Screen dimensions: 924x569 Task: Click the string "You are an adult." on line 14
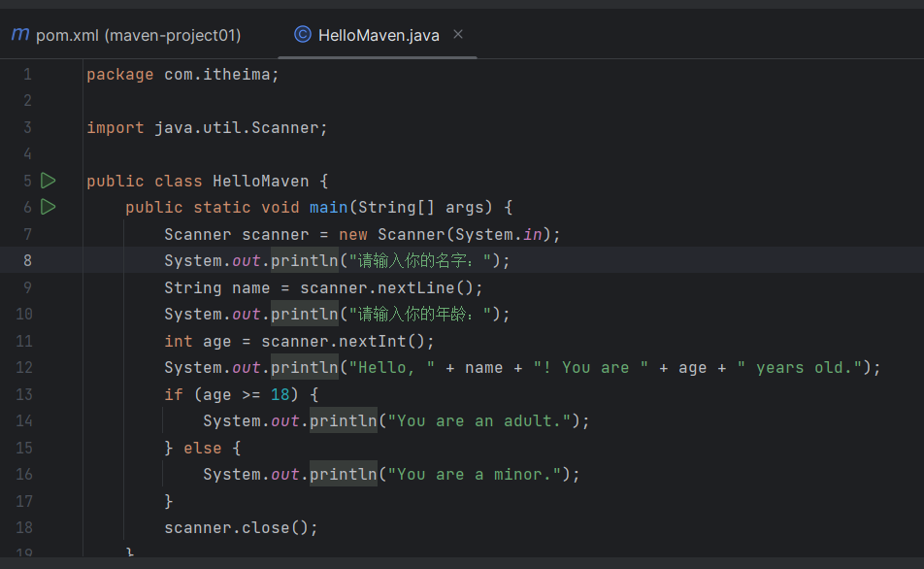pyautogui.click(x=479, y=421)
